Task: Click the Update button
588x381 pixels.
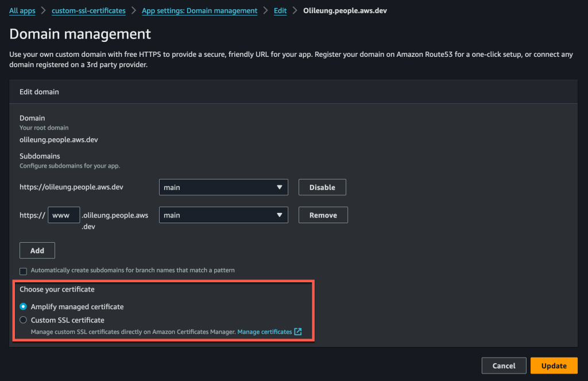Action: coord(553,366)
